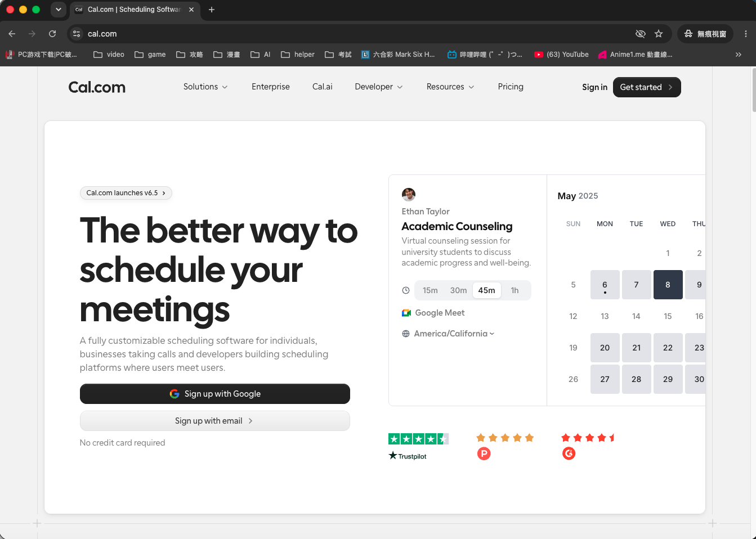Click Sign up with email
Viewport: 756px width, 539px height.
(215, 421)
